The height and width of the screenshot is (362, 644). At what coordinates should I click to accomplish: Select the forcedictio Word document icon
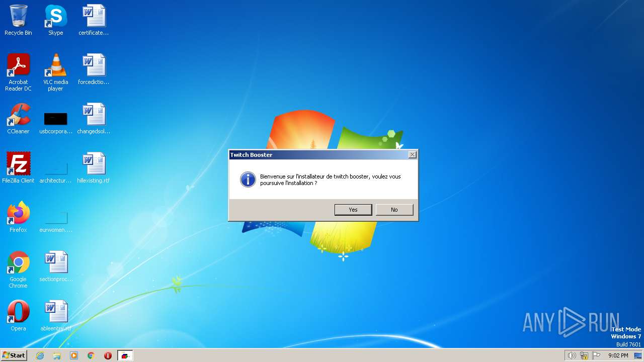tap(94, 69)
